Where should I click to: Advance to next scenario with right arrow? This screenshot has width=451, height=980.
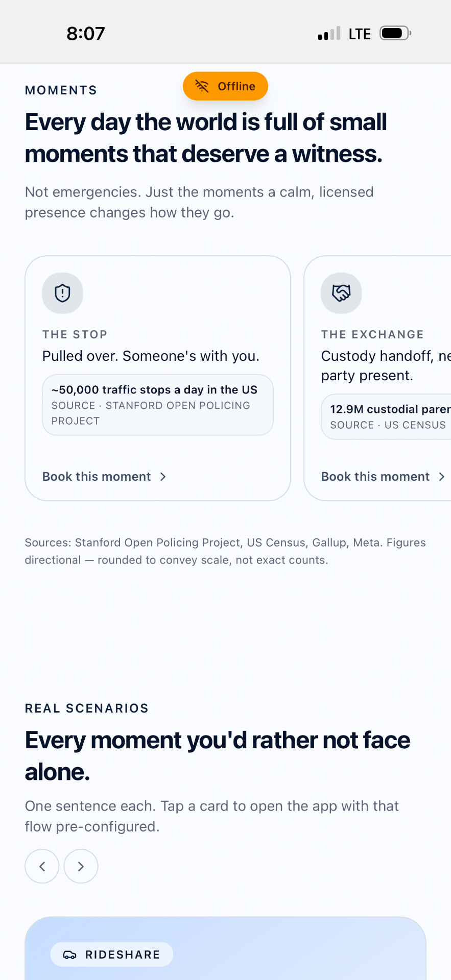tap(81, 866)
